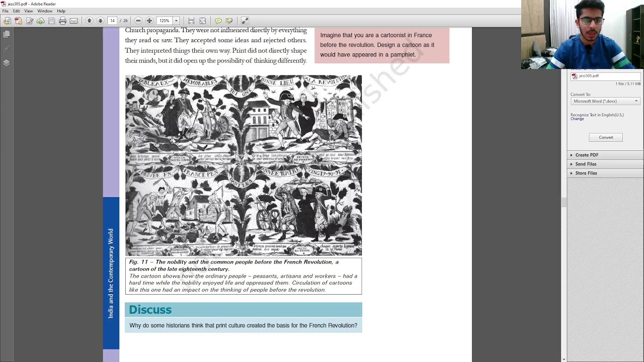Click the total pages '/ 26' text

pyautogui.click(x=124, y=21)
